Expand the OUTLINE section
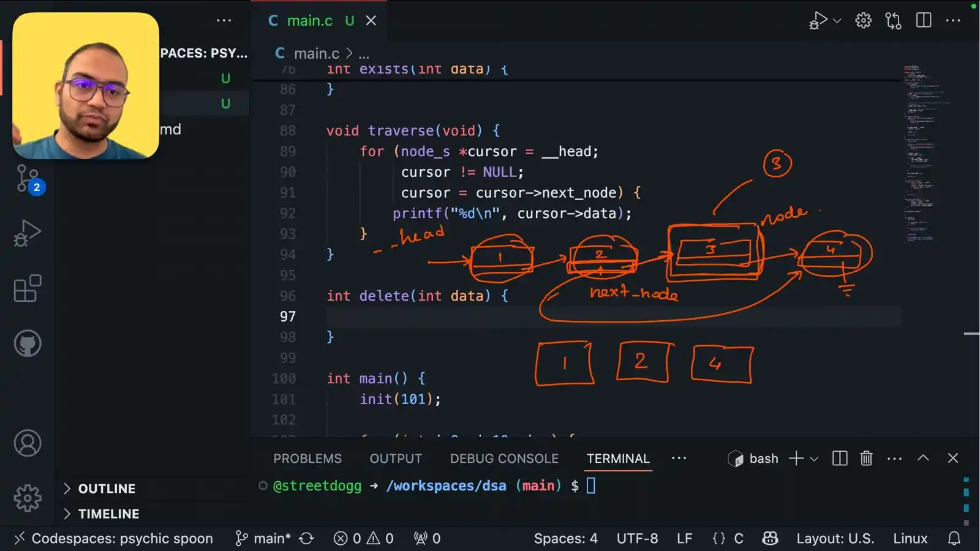Viewport: 980px width, 551px height. [x=107, y=489]
